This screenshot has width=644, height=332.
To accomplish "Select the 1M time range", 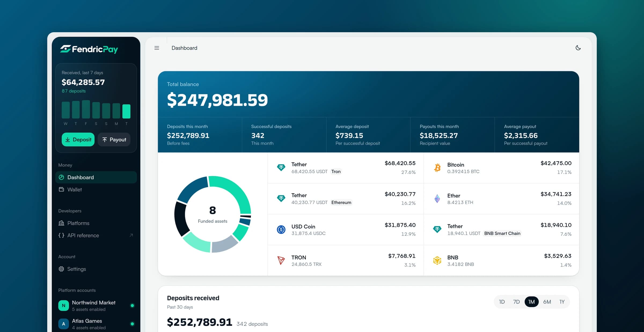I will point(532,302).
